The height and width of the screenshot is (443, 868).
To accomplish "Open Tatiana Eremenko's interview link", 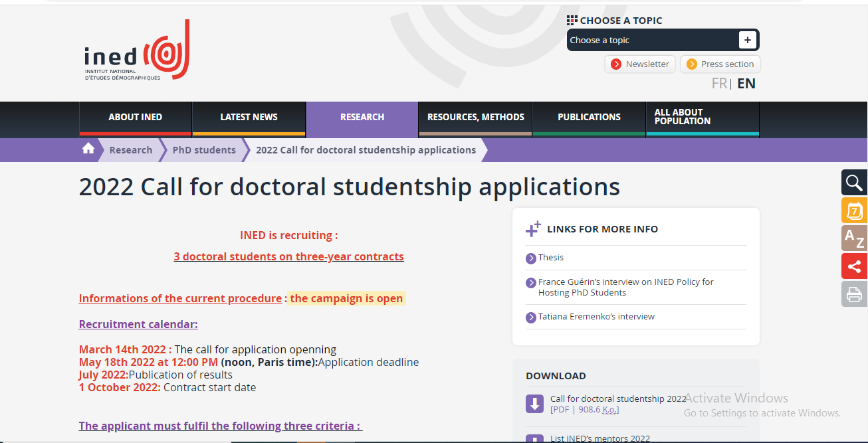I will [x=596, y=317].
